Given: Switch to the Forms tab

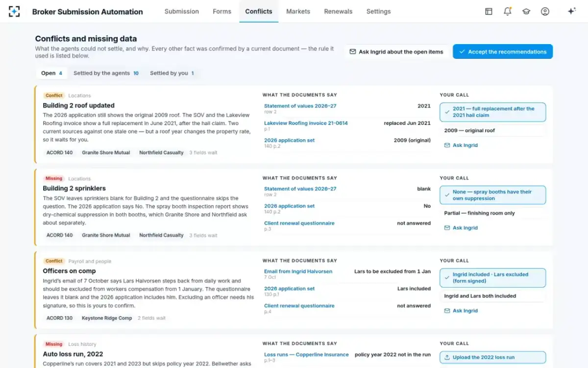Looking at the screenshot, I should click(222, 11).
